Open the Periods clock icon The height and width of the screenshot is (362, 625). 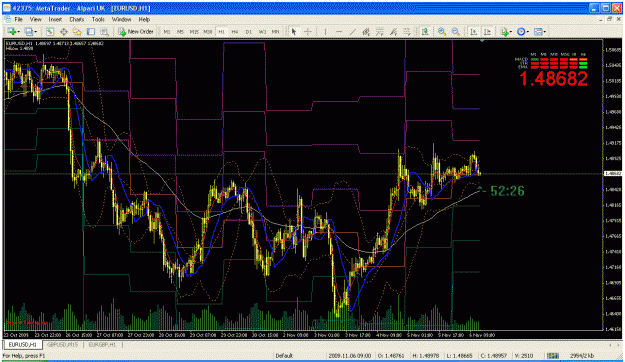click(x=521, y=31)
